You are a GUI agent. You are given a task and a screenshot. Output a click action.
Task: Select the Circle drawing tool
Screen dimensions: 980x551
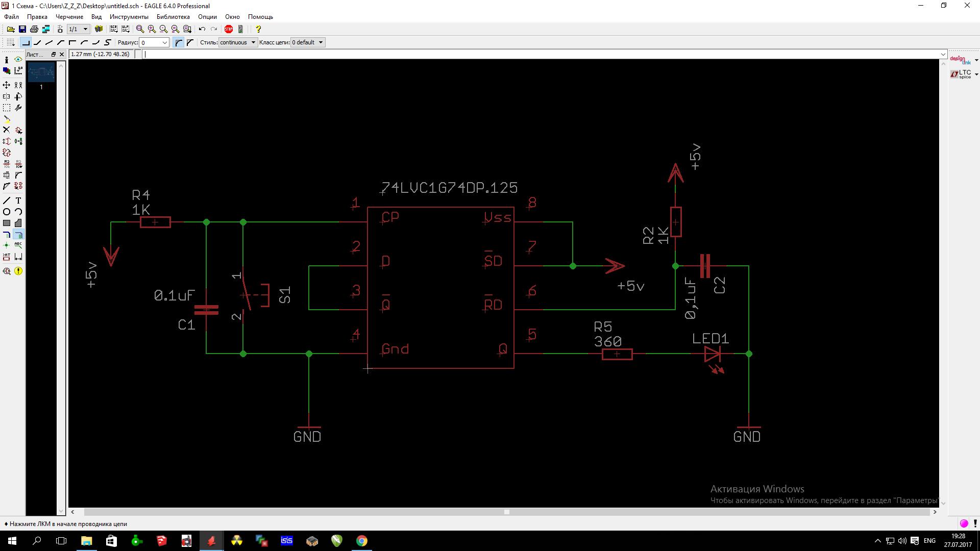(7, 212)
